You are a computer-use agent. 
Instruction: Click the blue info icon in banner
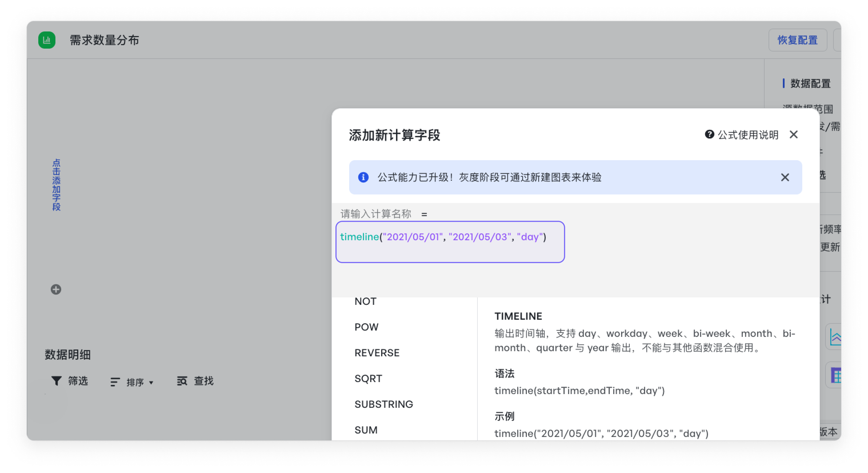[x=363, y=177]
